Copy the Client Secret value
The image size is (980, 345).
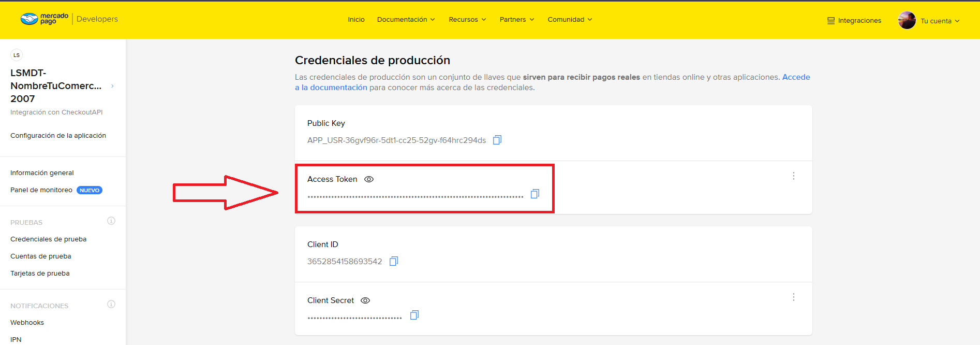tap(414, 315)
